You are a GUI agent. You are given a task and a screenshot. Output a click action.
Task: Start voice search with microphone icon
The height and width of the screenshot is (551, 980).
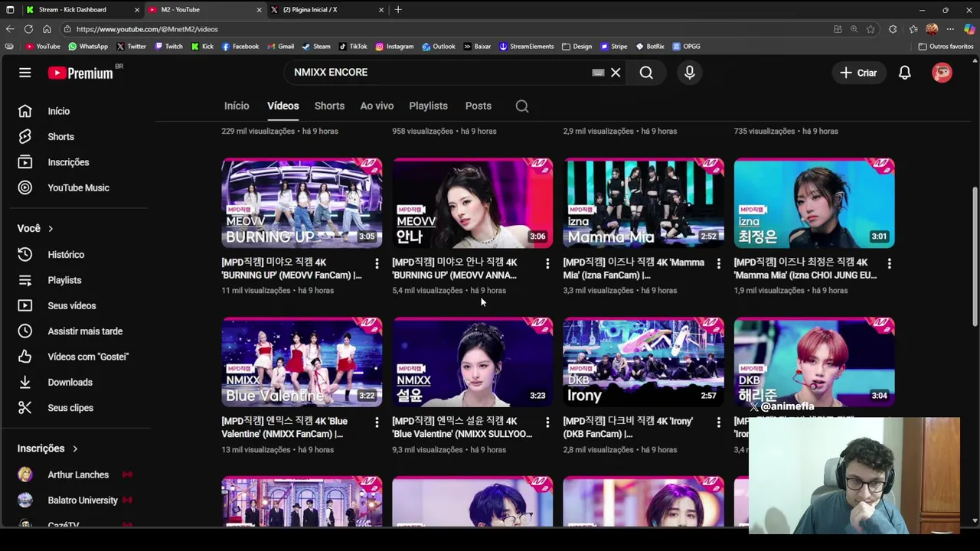690,73
